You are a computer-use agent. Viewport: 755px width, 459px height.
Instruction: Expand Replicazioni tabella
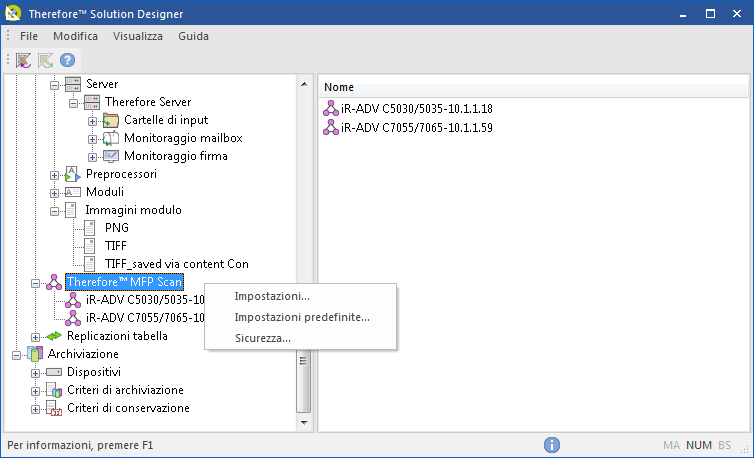tap(36, 337)
